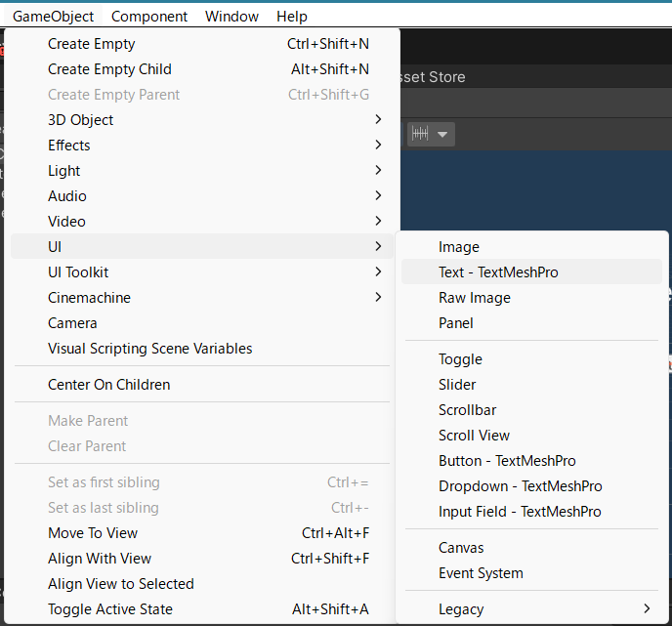Open the Help menu
Image resolution: width=672 pixels, height=626 pixels.
pos(291,16)
